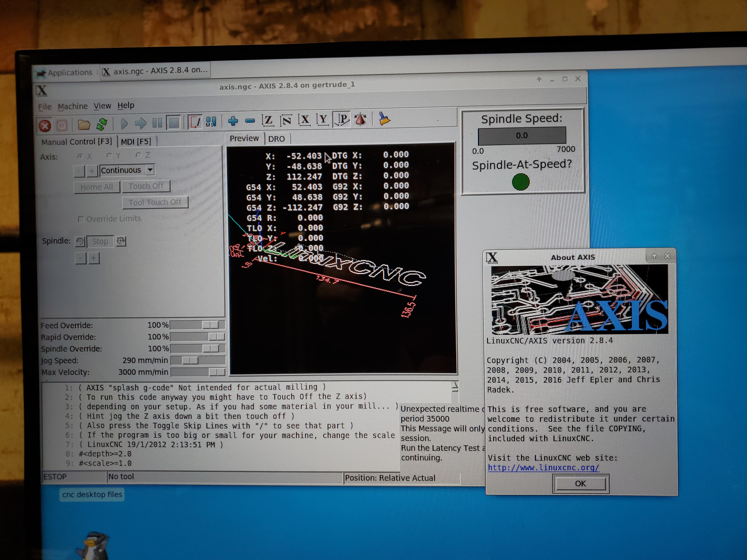The width and height of the screenshot is (747, 560).
Task: Adjust the Rapid Override slider
Action: click(197, 336)
